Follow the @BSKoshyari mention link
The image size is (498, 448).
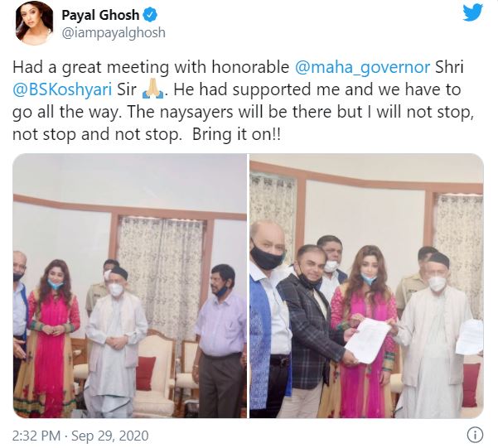click(62, 90)
